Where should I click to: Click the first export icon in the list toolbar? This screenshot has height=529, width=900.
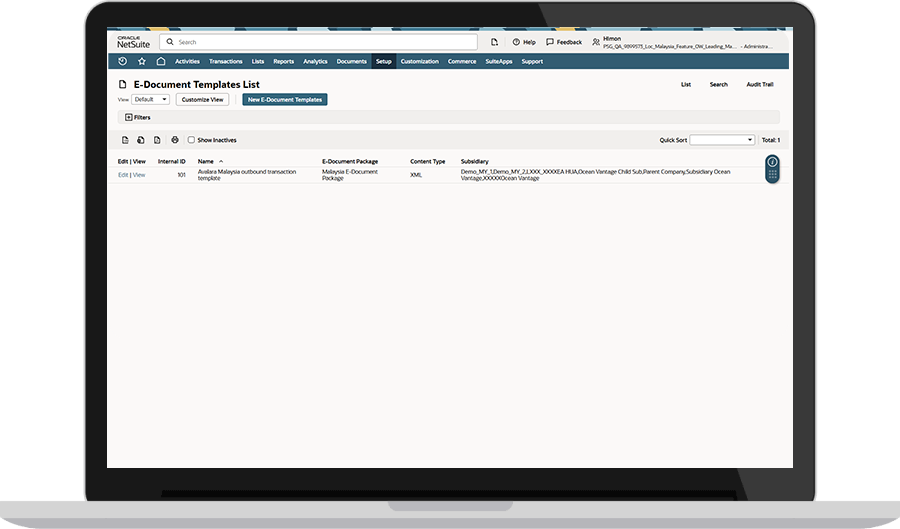click(125, 140)
